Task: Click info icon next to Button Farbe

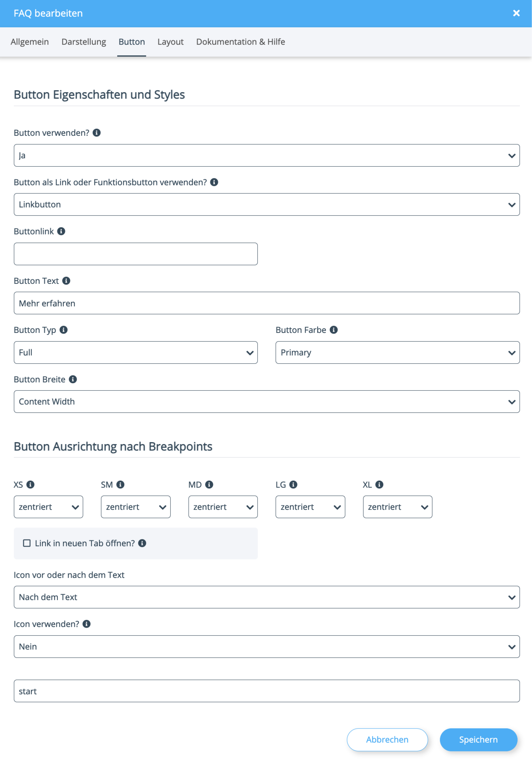Action: pyautogui.click(x=334, y=330)
